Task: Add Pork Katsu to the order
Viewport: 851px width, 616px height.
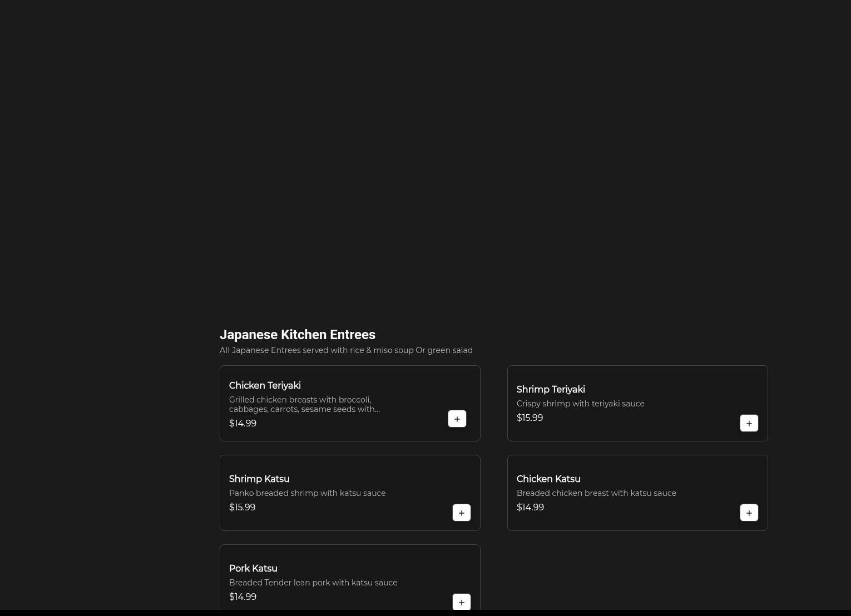Action: tap(462, 602)
